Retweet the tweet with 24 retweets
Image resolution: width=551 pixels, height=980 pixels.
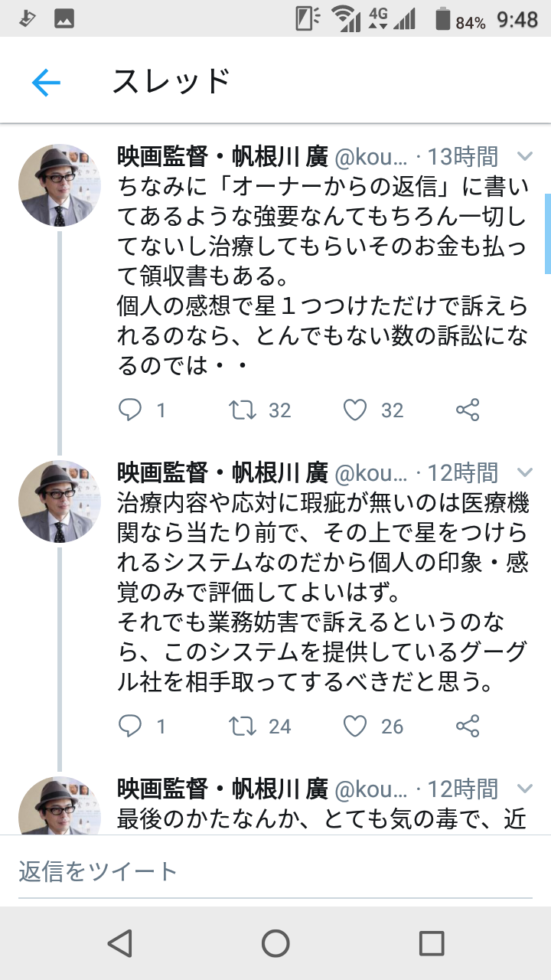[243, 726]
